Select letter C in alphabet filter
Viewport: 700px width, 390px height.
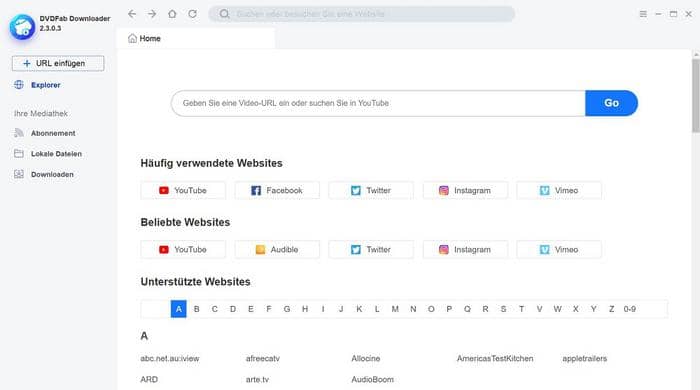[x=215, y=309]
